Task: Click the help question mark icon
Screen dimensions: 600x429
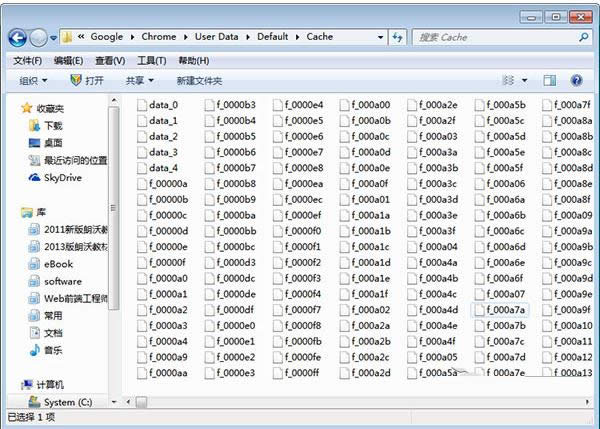Action: tap(576, 80)
